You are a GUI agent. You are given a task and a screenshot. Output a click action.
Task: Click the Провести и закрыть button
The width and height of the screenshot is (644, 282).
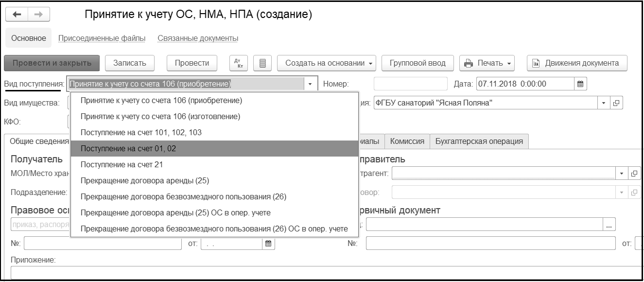pyautogui.click(x=52, y=63)
